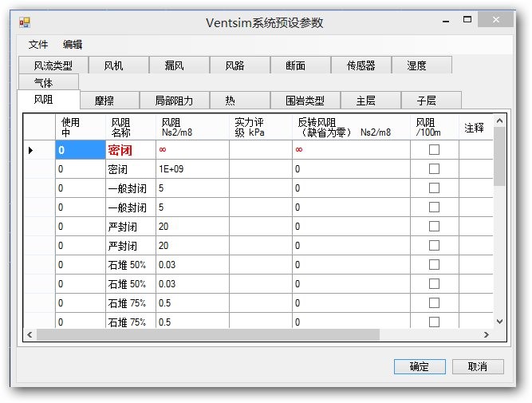Tick checkbox in second 严封闭 row
Viewport: 532px width, 403px height.
coord(434,246)
